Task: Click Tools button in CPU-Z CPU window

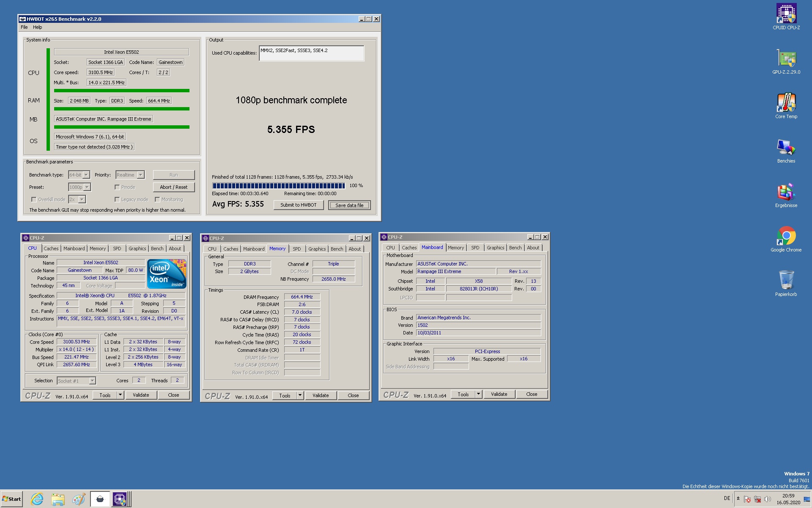Action: tap(105, 395)
